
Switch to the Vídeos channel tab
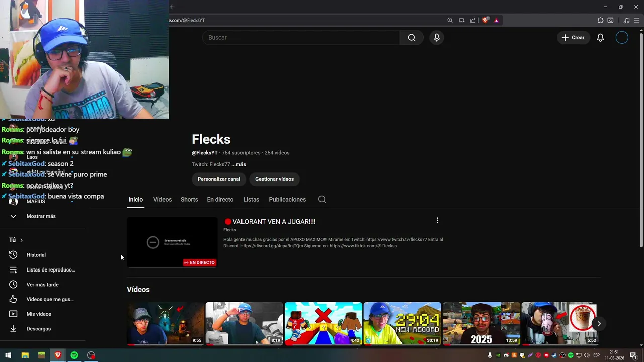pos(163,200)
